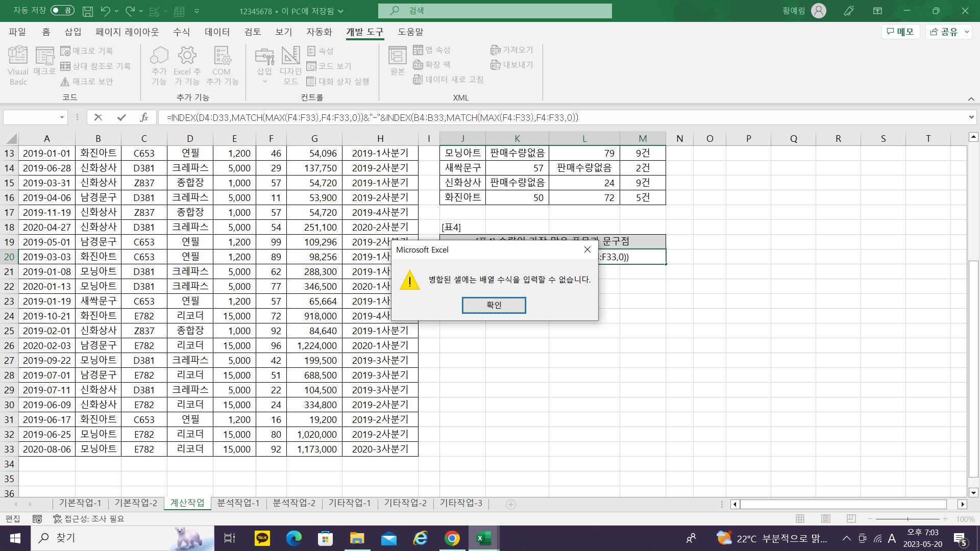Collapse the ribbon with the arrow
The height and width of the screenshot is (551, 980).
pyautogui.click(x=971, y=99)
